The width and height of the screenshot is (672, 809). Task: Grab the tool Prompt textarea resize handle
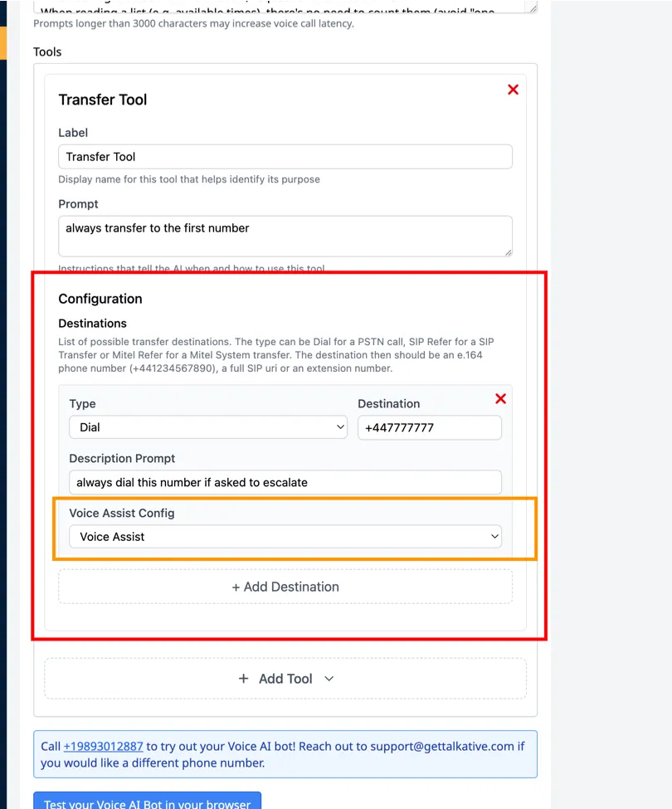tap(507, 251)
